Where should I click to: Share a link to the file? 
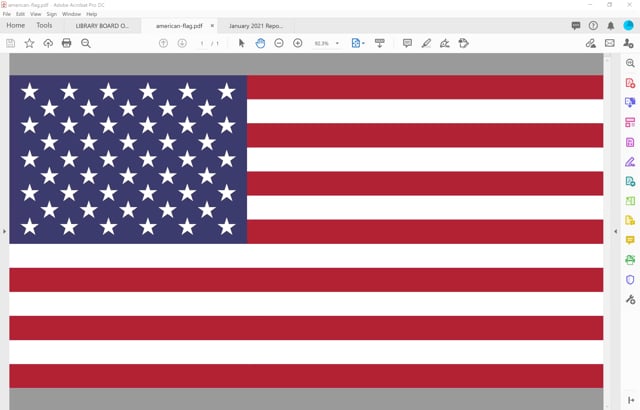(x=591, y=43)
